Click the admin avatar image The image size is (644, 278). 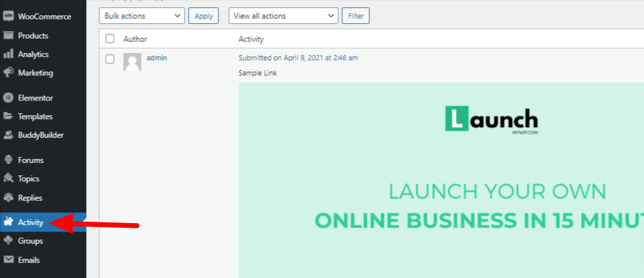pyautogui.click(x=132, y=62)
